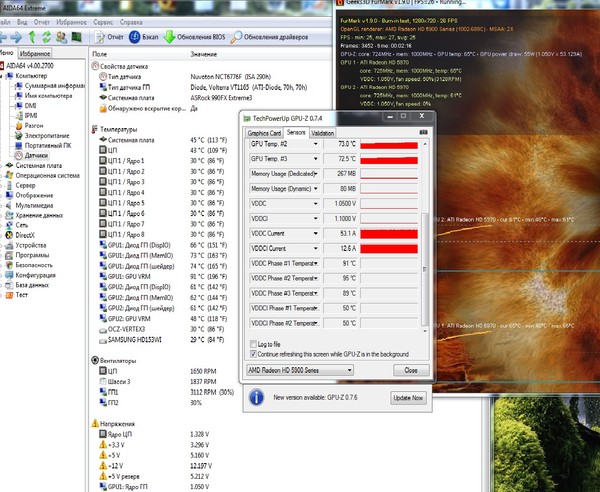The image size is (600, 492).
Task: Click the users icon in AIDA64 toolbar
Action: [61, 37]
